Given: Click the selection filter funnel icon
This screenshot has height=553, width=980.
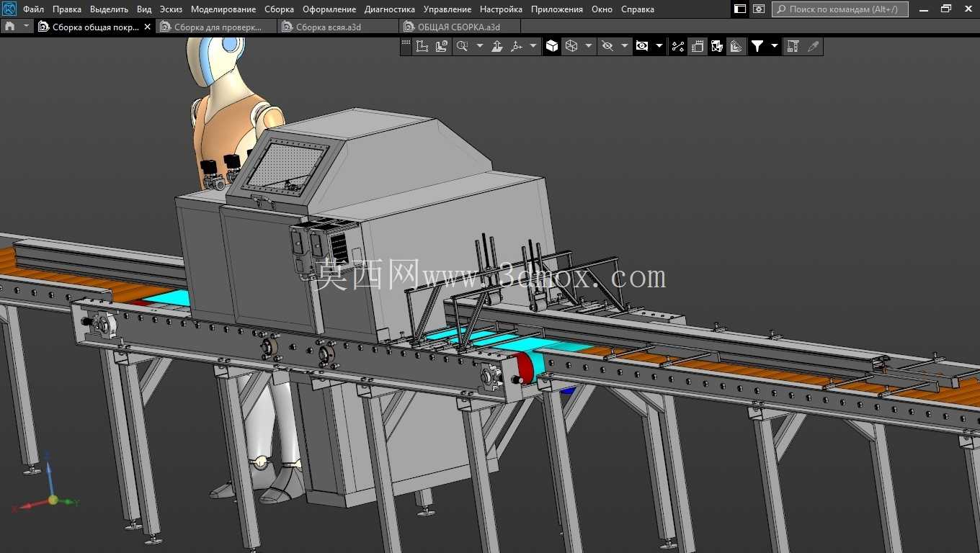Looking at the screenshot, I should click(x=757, y=46).
